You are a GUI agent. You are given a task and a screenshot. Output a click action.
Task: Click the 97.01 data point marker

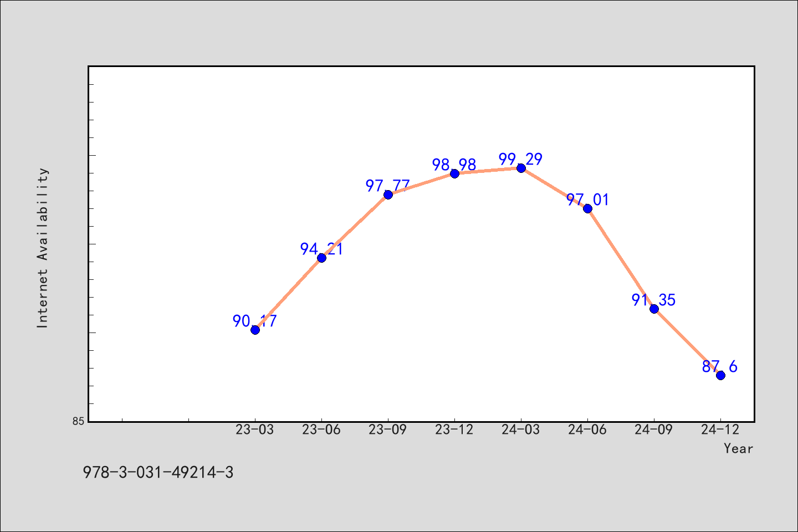coord(587,208)
